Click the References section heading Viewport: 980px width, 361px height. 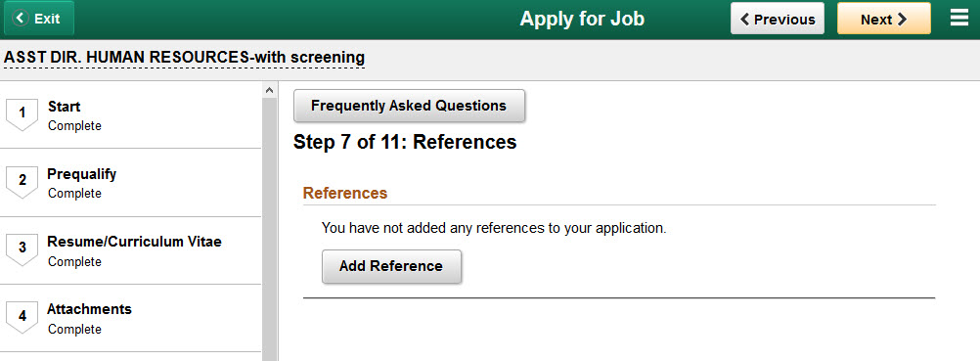[x=345, y=194]
